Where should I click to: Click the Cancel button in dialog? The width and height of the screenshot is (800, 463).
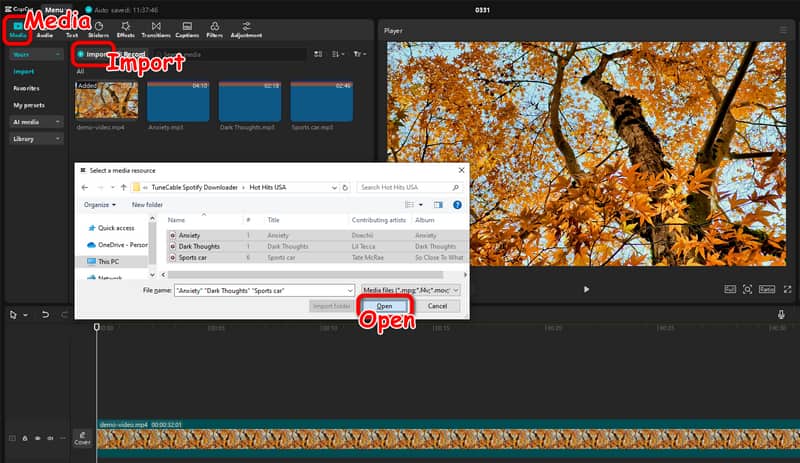(x=437, y=306)
